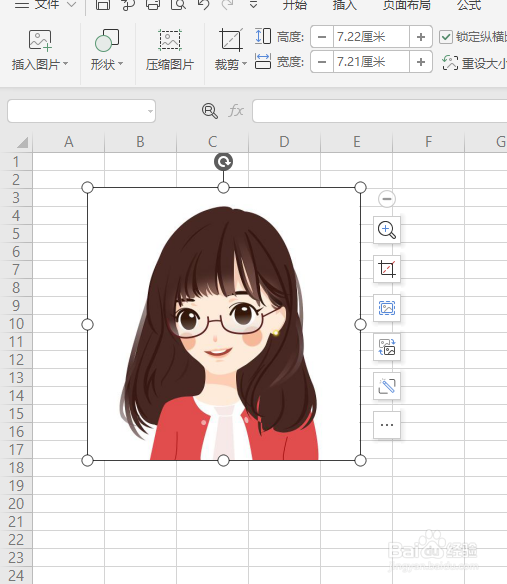
Task: Click the Insert Picture icon
Action: click(x=40, y=40)
